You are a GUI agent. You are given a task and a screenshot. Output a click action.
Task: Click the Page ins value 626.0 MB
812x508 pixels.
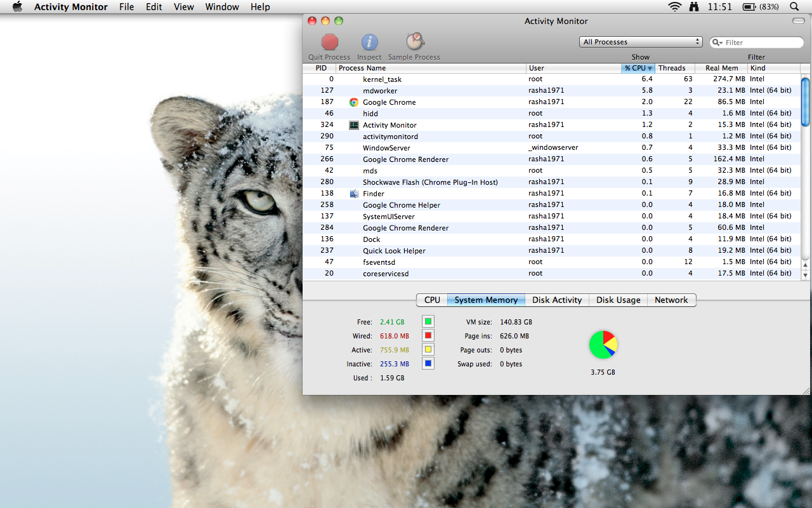(x=514, y=336)
